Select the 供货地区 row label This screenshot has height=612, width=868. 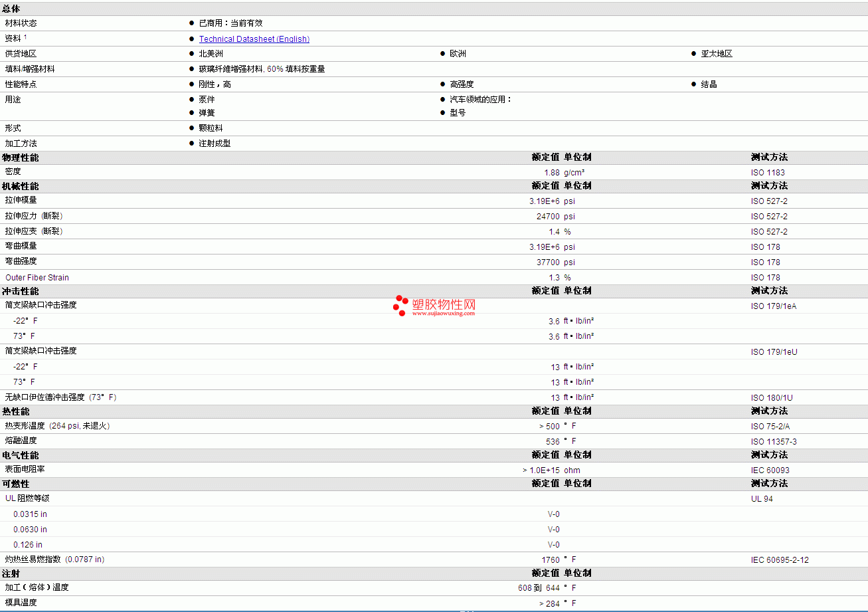[x=21, y=54]
